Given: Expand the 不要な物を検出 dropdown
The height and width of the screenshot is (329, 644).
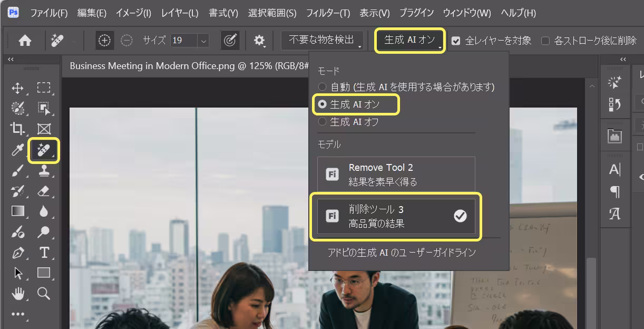Looking at the screenshot, I should point(322,41).
